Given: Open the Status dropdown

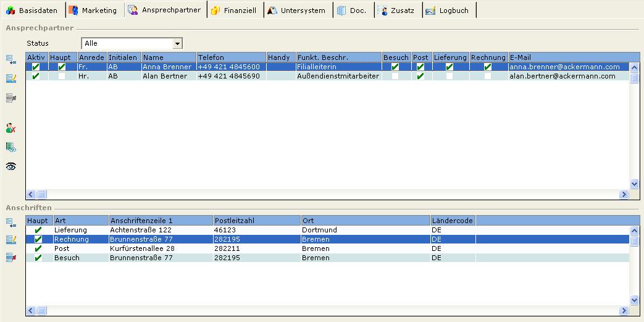Looking at the screenshot, I should [x=177, y=44].
